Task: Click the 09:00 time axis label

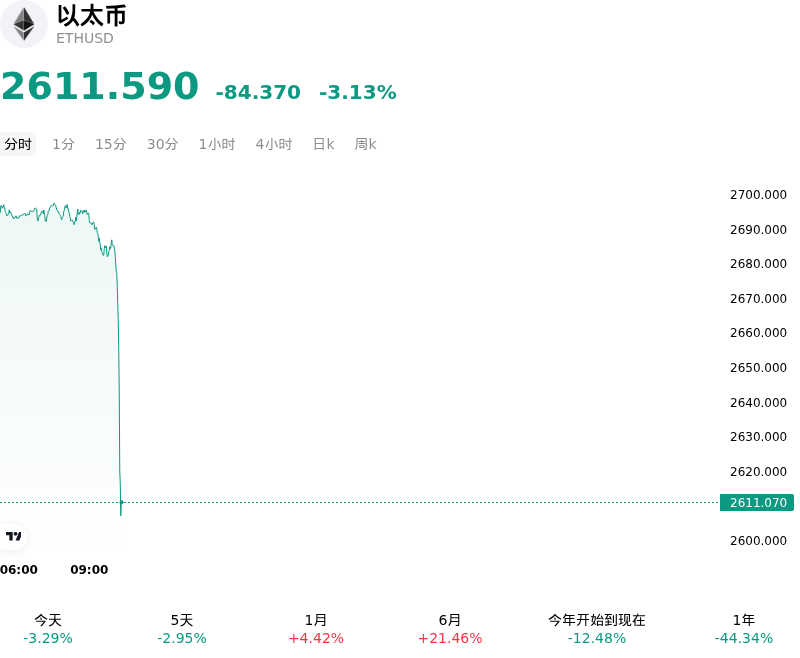Action: pos(89,569)
